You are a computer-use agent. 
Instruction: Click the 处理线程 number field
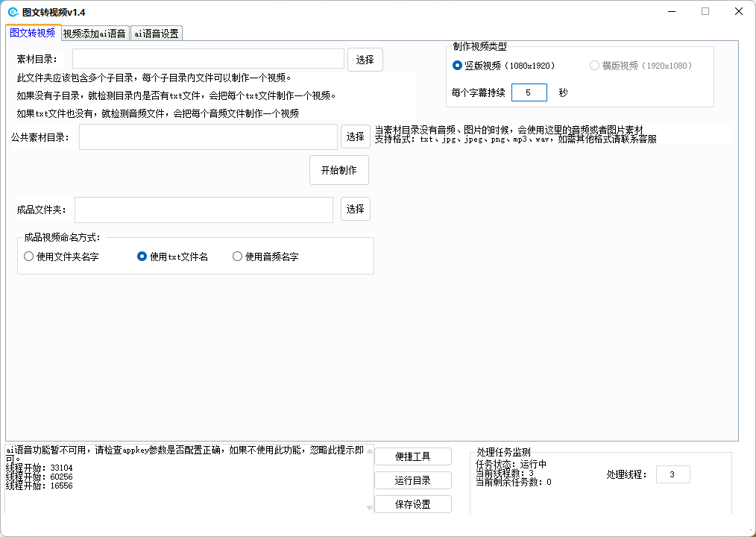pyautogui.click(x=672, y=474)
